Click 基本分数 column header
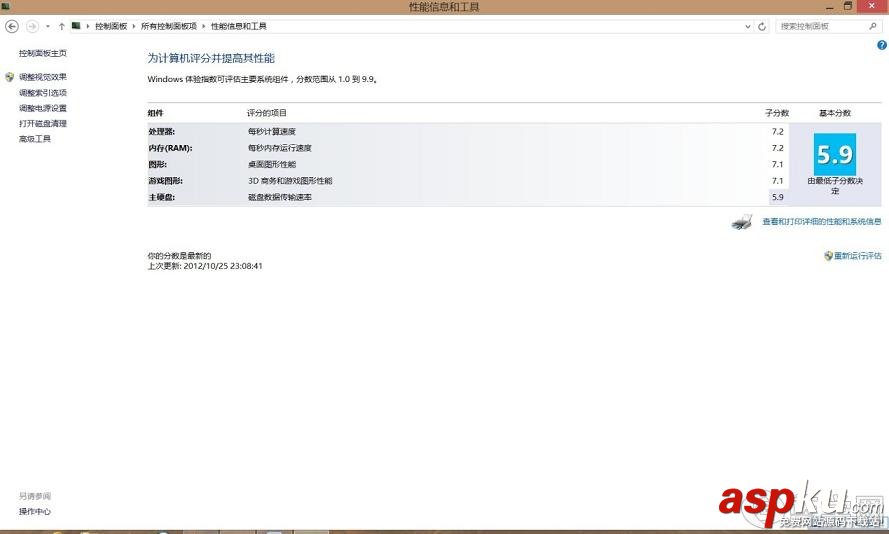This screenshot has height=534, width=889. (x=835, y=113)
